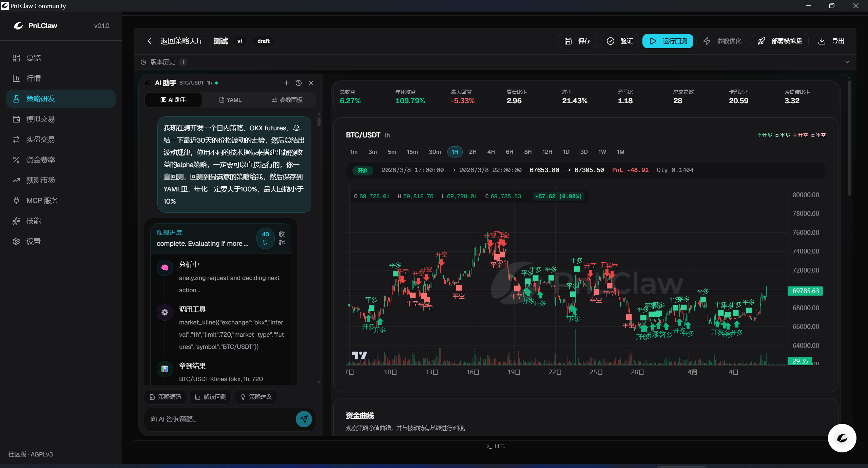
Task: Close the AI 助手 panel
Action: pyautogui.click(x=311, y=83)
